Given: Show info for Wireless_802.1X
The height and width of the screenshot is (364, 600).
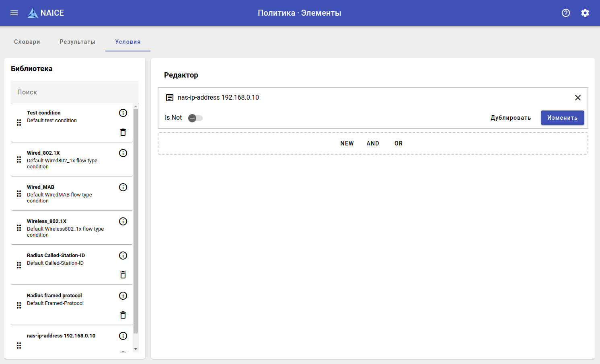Looking at the screenshot, I should click(123, 221).
